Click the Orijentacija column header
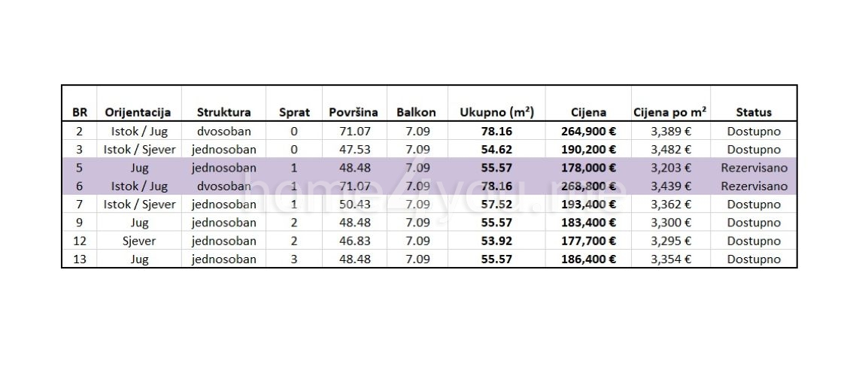868x376 pixels. coord(138,112)
